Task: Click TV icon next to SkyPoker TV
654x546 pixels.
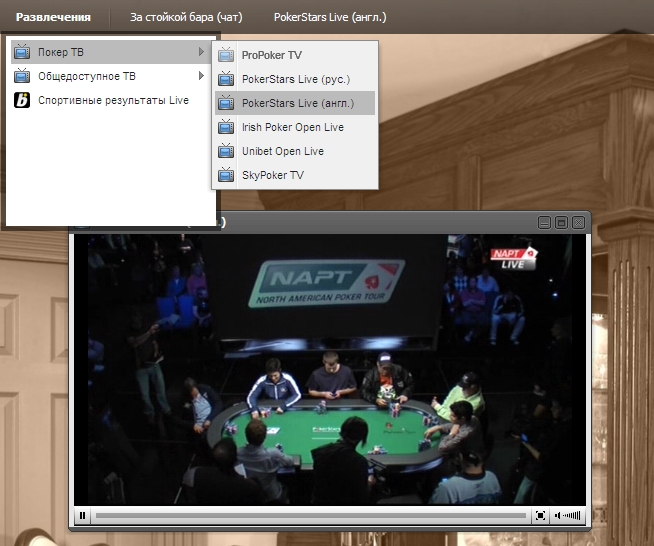Action: click(x=226, y=174)
